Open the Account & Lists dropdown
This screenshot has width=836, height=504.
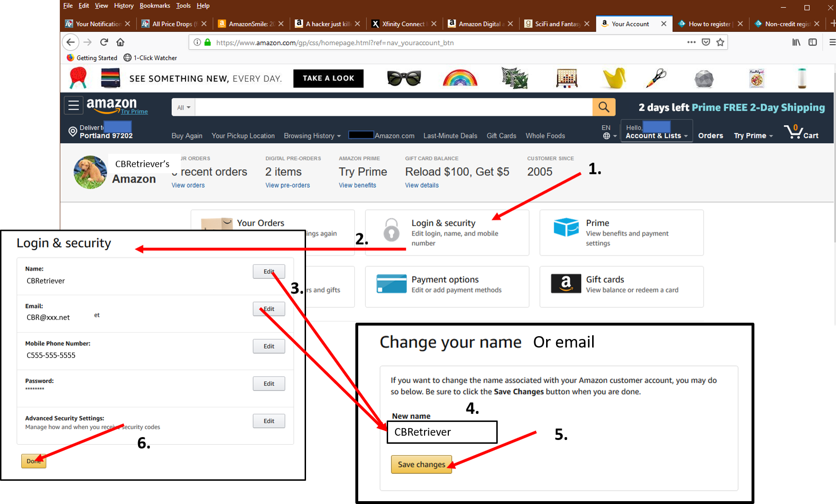coord(656,136)
